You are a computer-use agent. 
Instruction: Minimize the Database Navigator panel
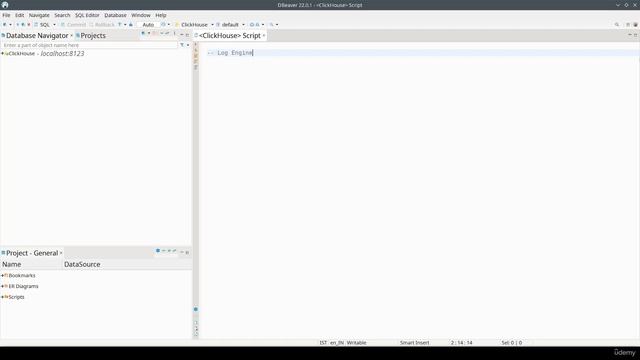(182, 35)
